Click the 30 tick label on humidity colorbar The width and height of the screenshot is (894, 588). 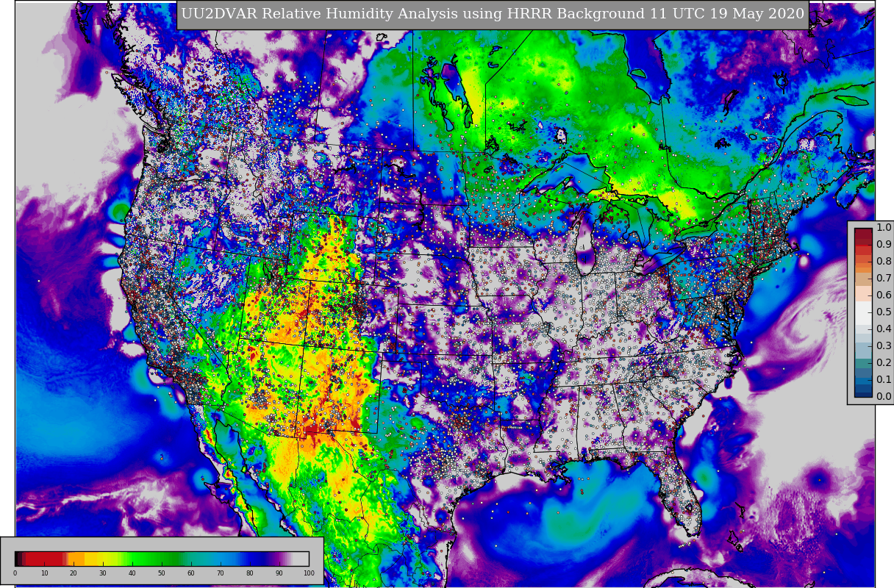coord(103,573)
